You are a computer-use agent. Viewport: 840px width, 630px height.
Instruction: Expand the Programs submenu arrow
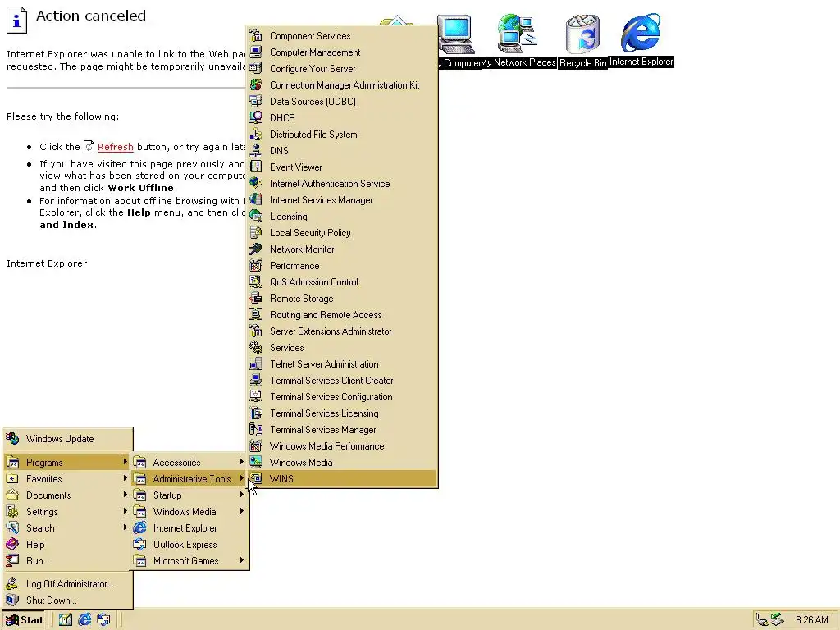(x=125, y=462)
